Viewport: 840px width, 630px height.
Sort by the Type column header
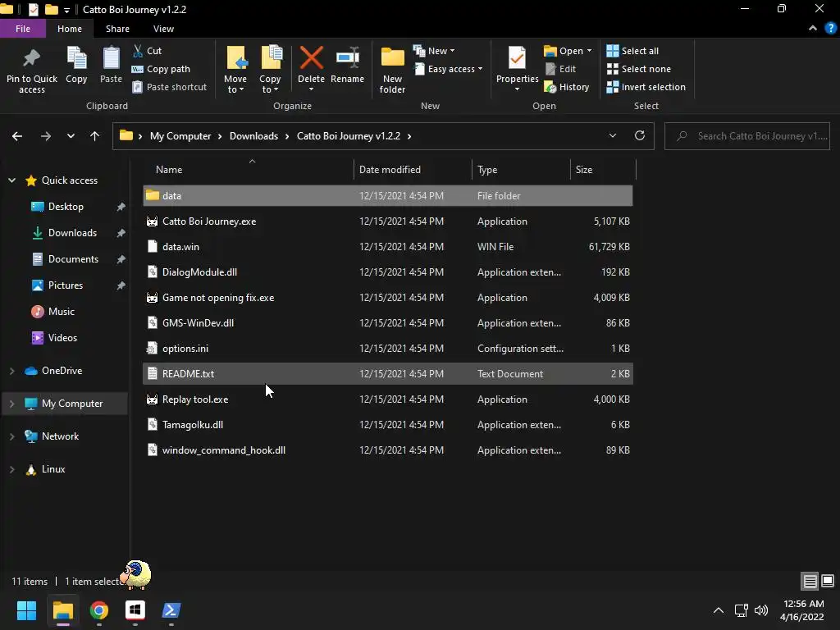tap(521, 170)
